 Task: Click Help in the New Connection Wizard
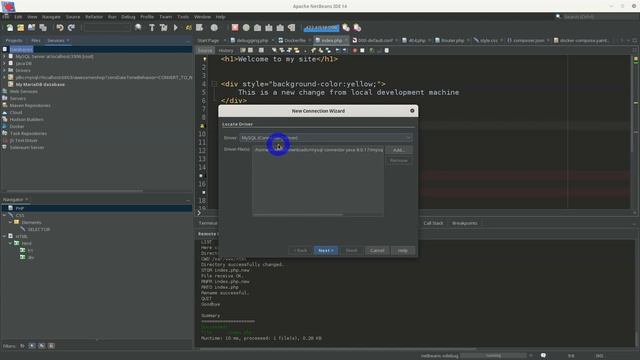tap(402, 250)
